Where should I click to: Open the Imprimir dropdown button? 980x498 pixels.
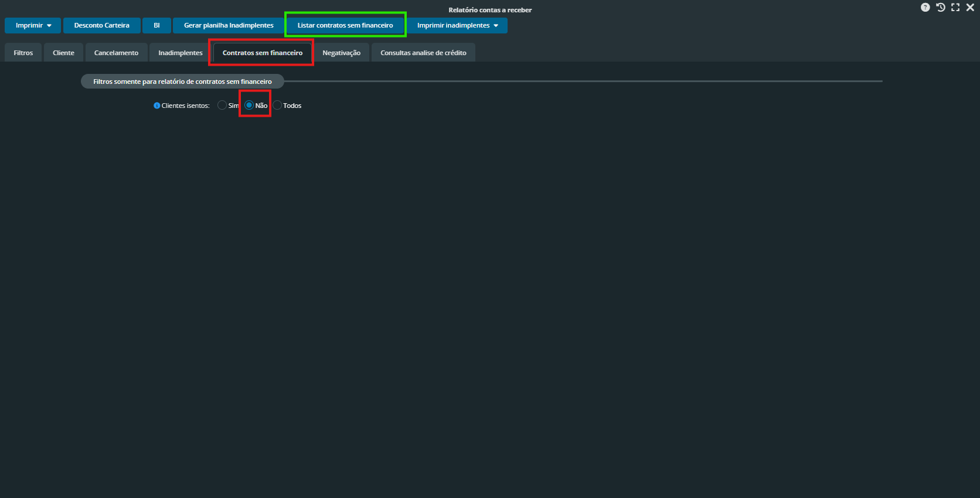pos(33,26)
